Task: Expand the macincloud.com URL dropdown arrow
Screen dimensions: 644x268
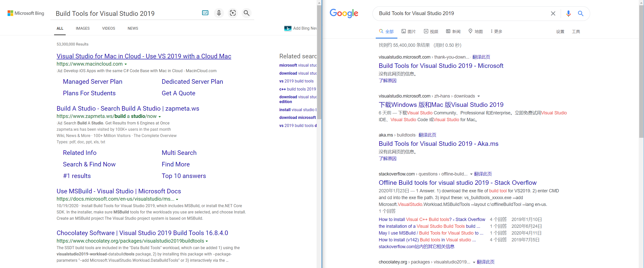Action: (126, 64)
